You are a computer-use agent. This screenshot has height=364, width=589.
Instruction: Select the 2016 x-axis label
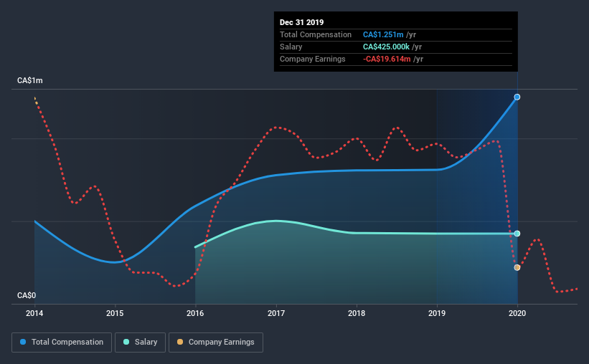point(195,313)
